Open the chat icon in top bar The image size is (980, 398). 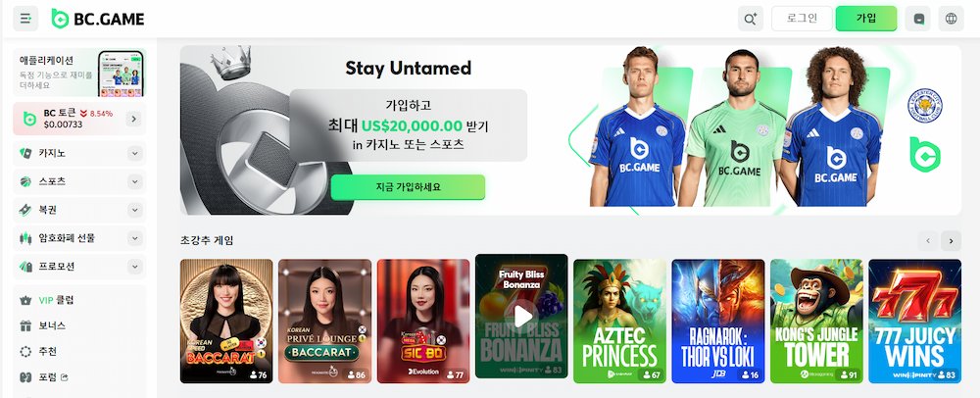(917, 19)
